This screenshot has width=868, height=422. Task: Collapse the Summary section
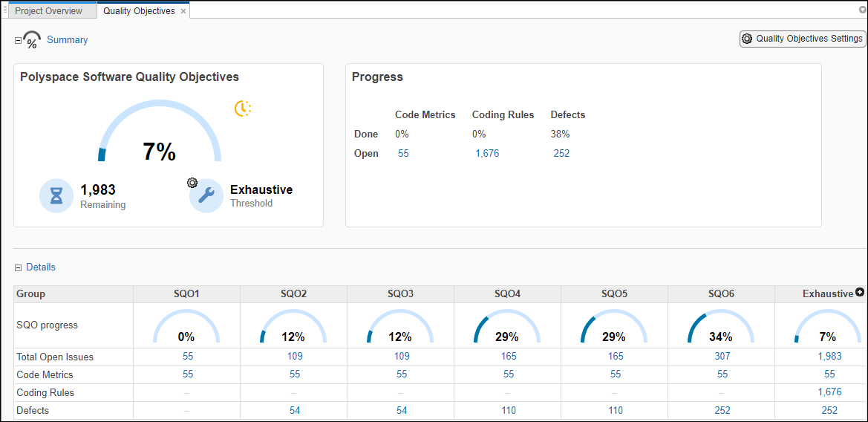point(18,40)
